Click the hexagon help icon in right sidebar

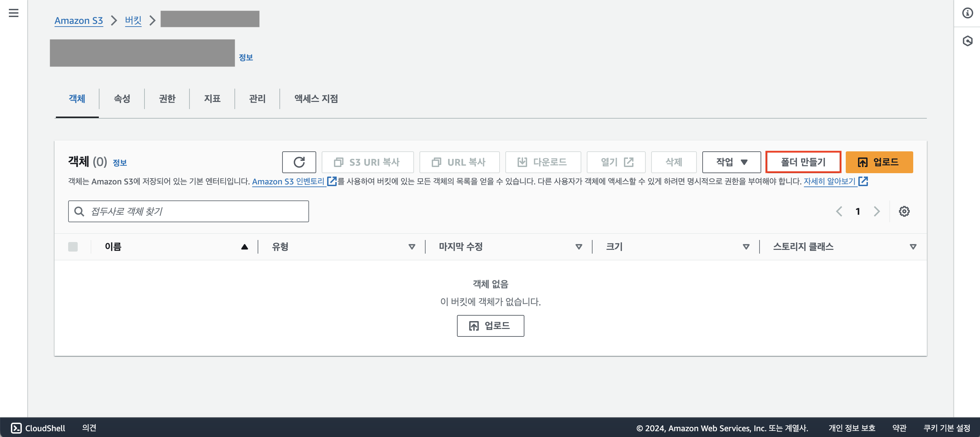tap(967, 41)
